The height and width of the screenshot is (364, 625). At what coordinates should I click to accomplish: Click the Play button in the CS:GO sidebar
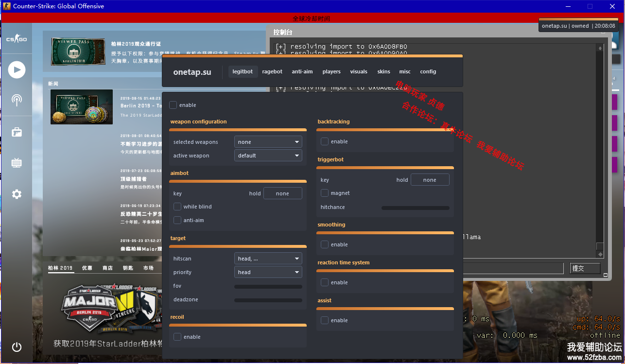pyautogui.click(x=17, y=70)
